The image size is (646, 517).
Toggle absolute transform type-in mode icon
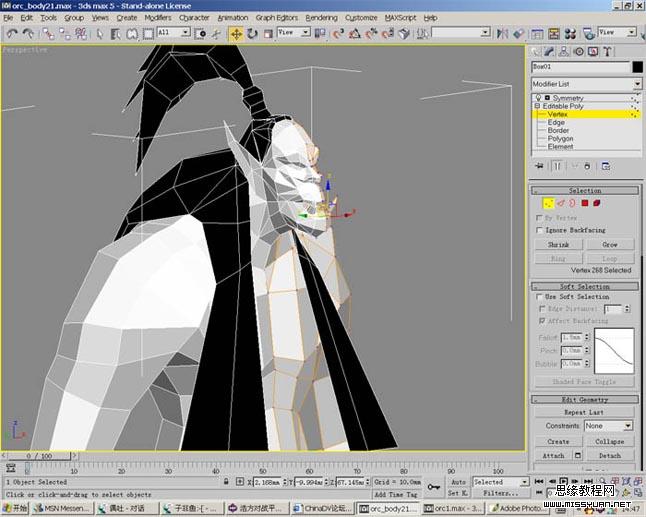[x=240, y=482]
